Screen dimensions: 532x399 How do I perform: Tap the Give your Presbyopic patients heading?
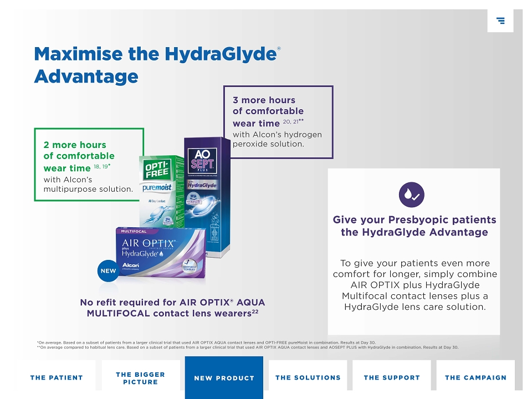415,226
